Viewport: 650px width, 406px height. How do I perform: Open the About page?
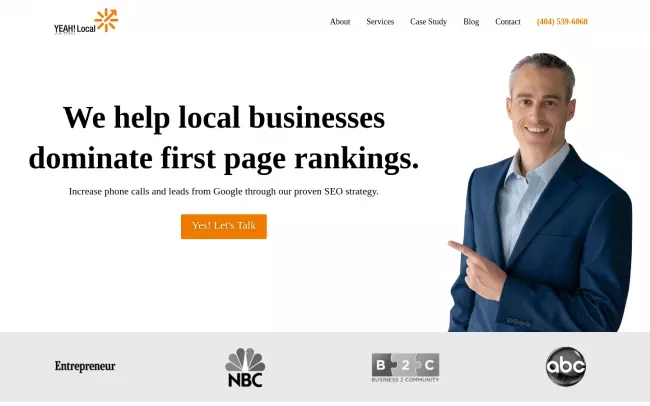click(x=340, y=22)
